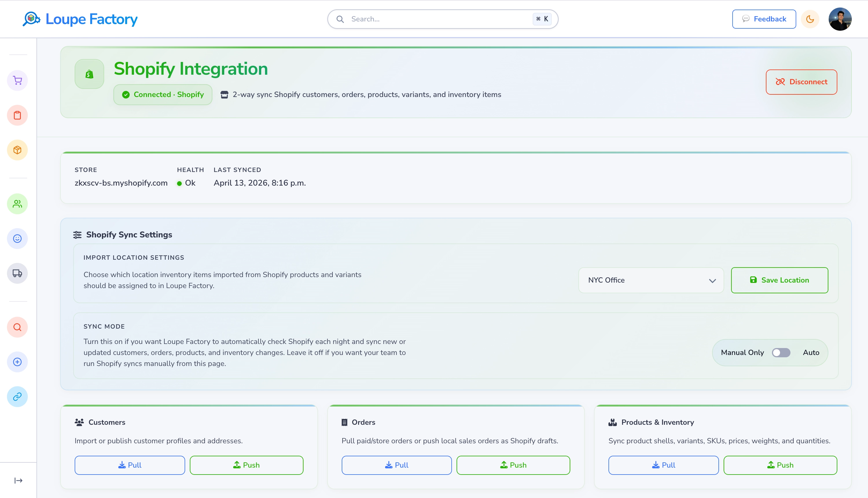Click the last synced date April 13, 2026
Screen dimensions: 868x498
click(x=260, y=183)
